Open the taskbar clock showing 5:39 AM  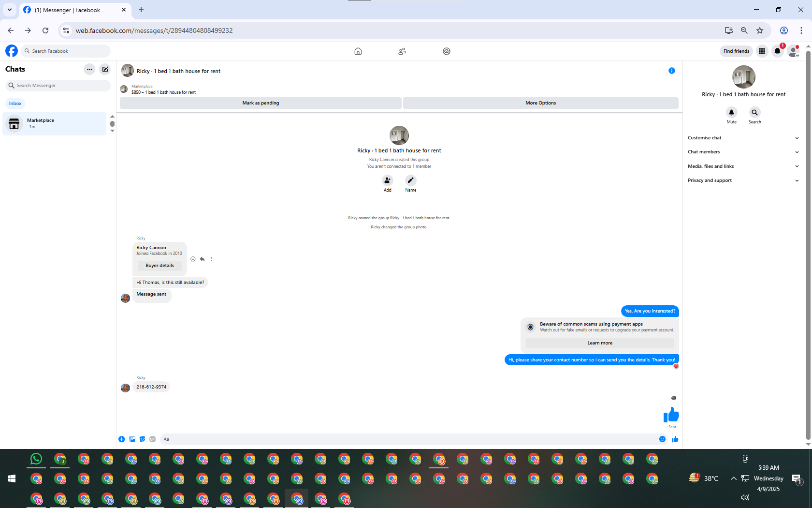tap(768, 468)
